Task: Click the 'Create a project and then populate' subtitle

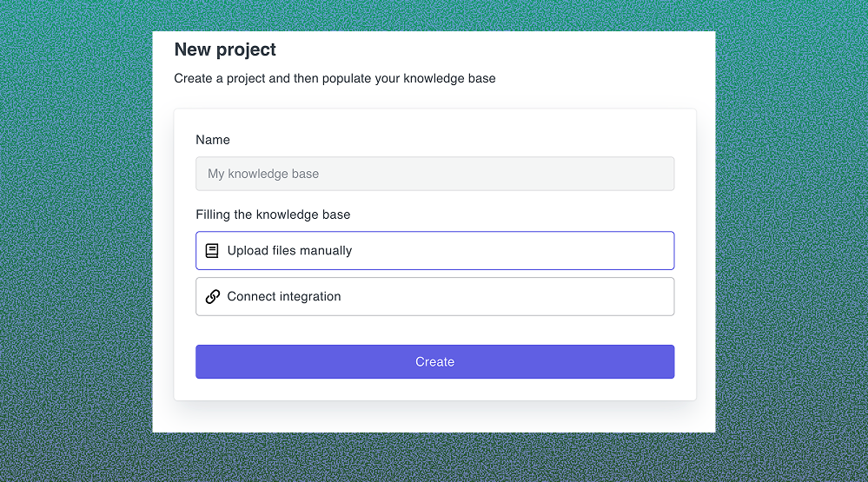Action: pyautogui.click(x=335, y=78)
